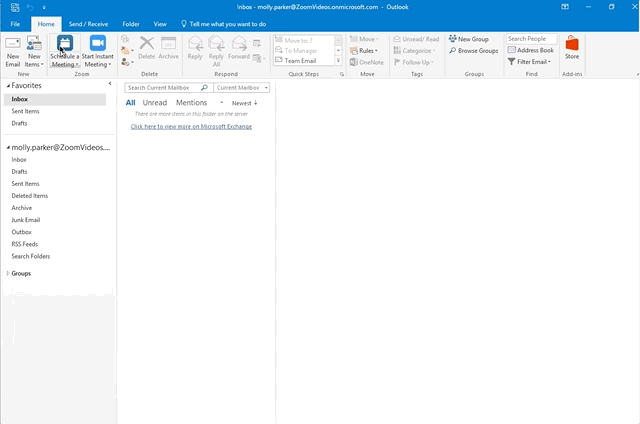Minimize the folder pane with chevron
The height and width of the screenshot is (424, 640).
pyautogui.click(x=110, y=84)
